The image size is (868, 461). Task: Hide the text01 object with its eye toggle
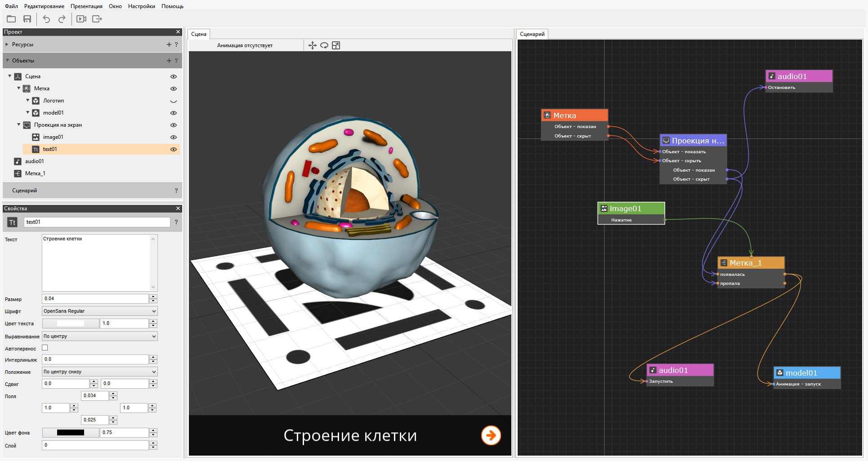click(x=174, y=149)
